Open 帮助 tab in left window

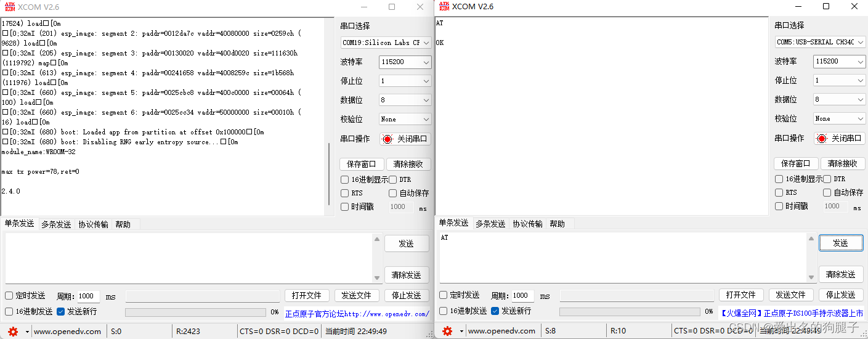123,224
